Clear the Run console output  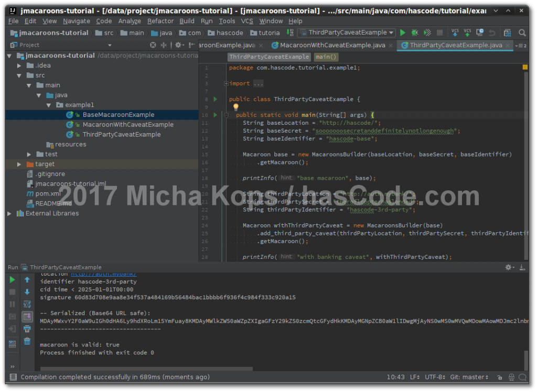(x=28, y=342)
